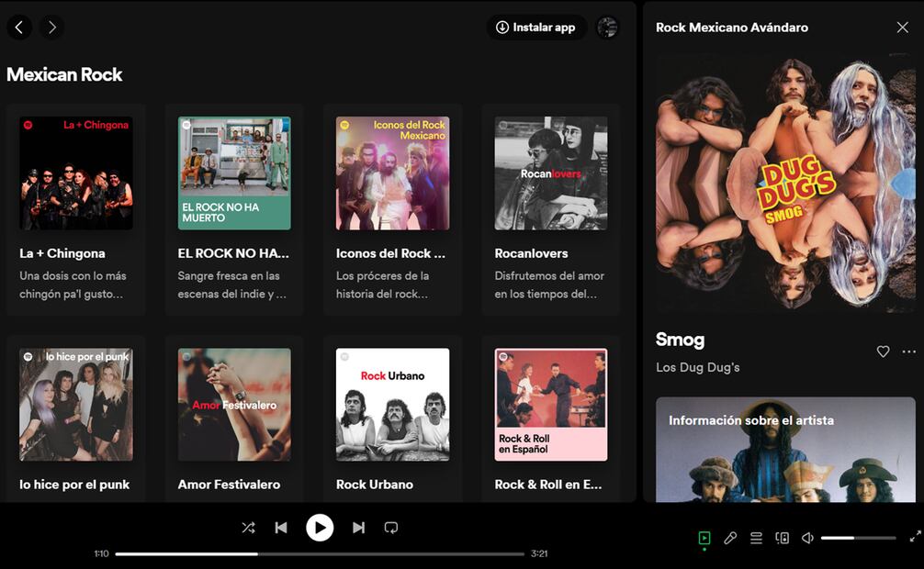Open more options for Smog
924x569 pixels.
click(x=908, y=351)
